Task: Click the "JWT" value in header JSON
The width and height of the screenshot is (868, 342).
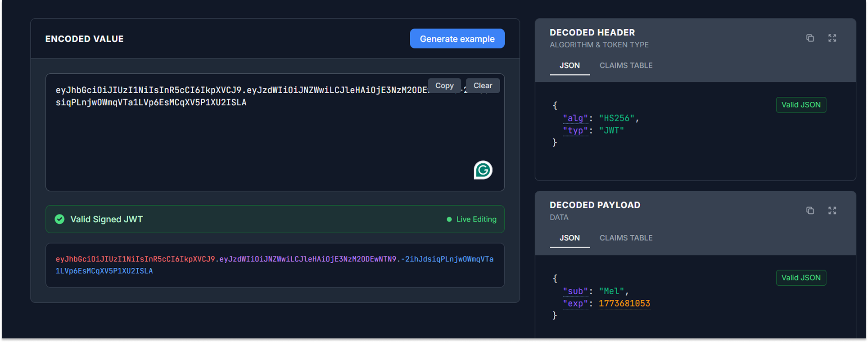Action: [x=611, y=130]
